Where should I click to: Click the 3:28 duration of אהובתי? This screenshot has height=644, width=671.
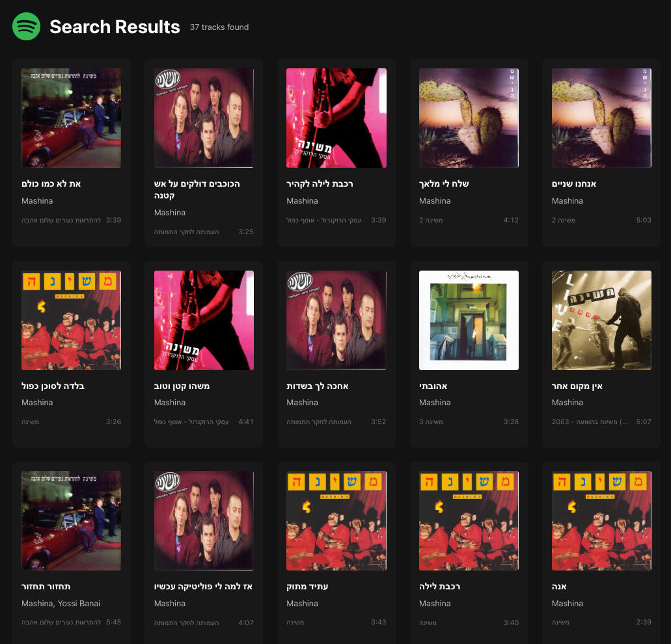point(511,422)
